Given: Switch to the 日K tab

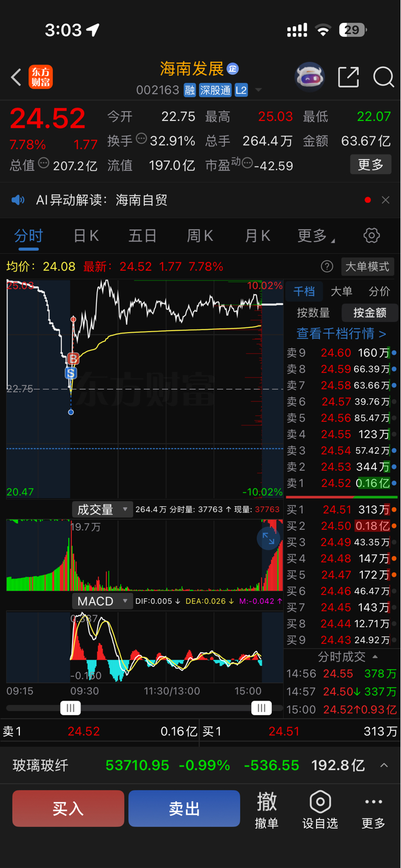Looking at the screenshot, I should [86, 236].
